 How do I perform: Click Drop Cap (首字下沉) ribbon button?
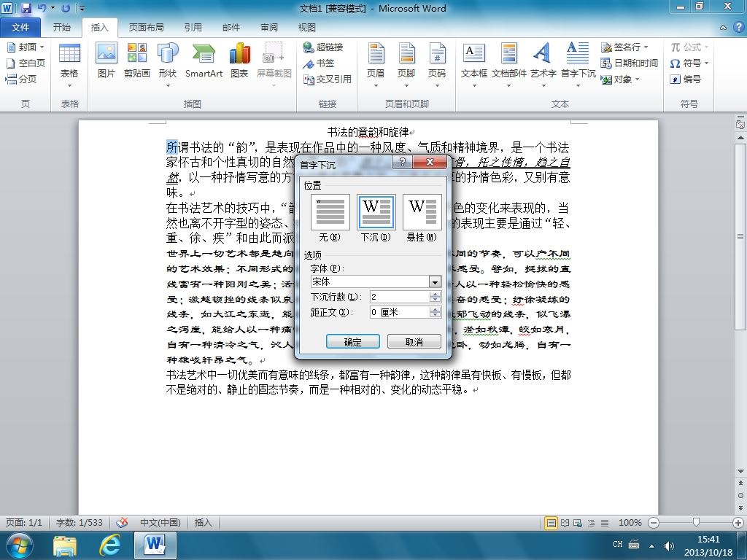578,65
